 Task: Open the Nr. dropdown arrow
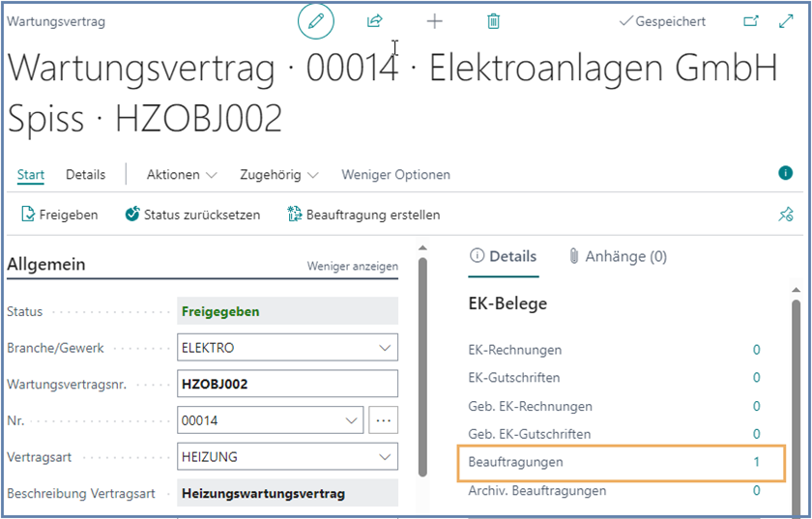(351, 420)
